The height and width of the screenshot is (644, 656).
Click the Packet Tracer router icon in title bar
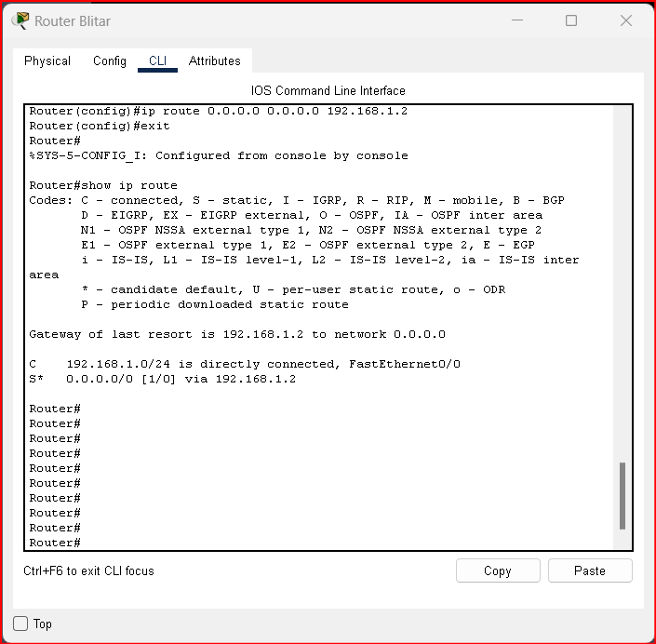click(x=20, y=20)
